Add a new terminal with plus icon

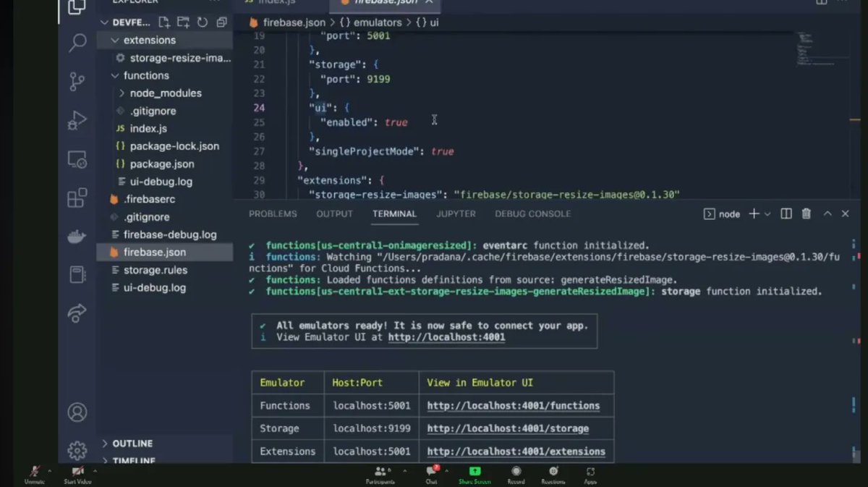(754, 213)
